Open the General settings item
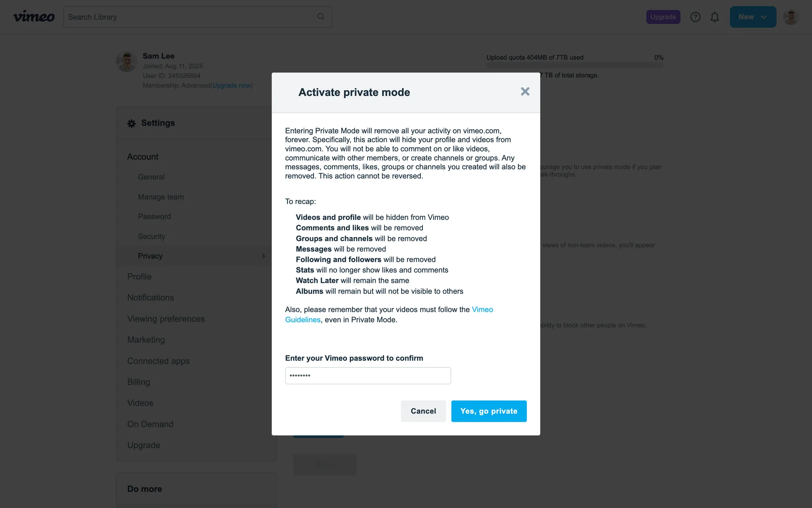Image resolution: width=812 pixels, height=508 pixels. click(x=151, y=177)
